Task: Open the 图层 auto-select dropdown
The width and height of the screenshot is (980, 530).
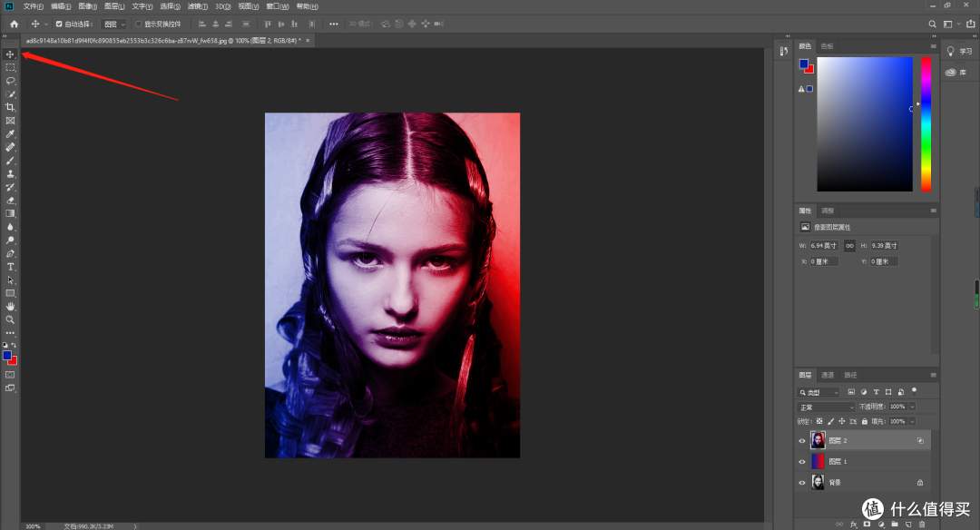Action: click(113, 24)
